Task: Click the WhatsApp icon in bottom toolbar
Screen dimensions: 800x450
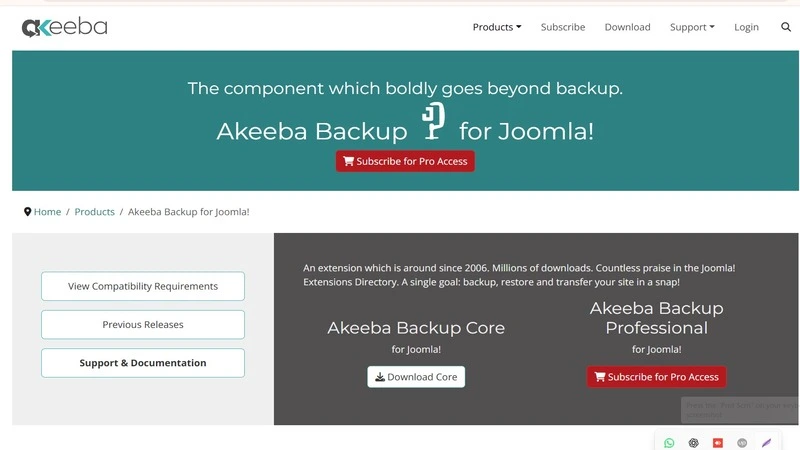Action: (669, 443)
